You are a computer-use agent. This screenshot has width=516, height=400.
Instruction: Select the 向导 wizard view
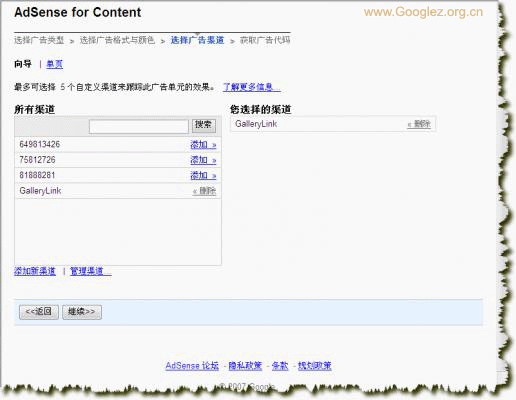23,64
